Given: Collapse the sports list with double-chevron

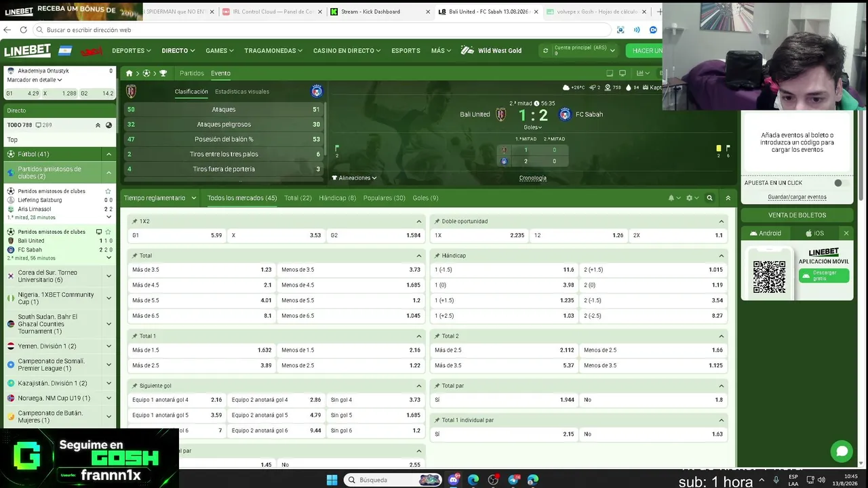Looking at the screenshot, I should tap(98, 125).
